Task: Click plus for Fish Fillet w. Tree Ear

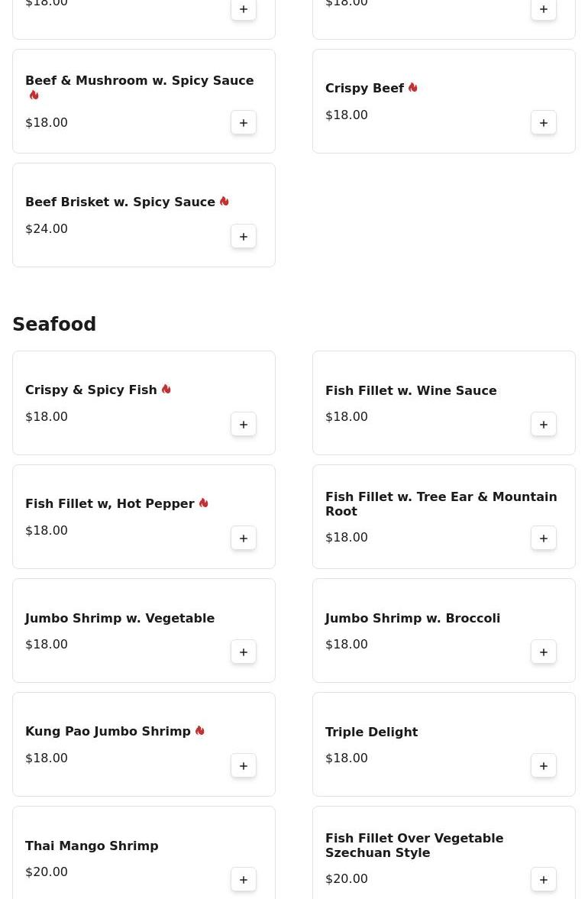Action: coord(544,538)
